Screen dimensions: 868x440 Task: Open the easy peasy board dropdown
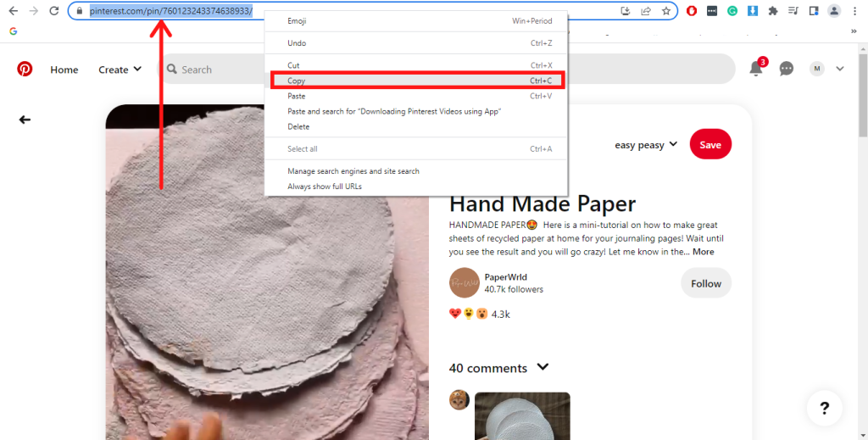tap(646, 145)
